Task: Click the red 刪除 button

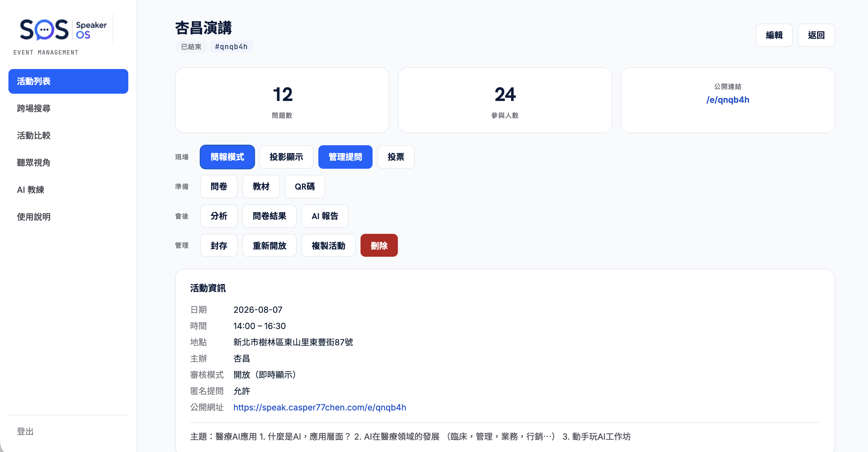Action: (379, 246)
